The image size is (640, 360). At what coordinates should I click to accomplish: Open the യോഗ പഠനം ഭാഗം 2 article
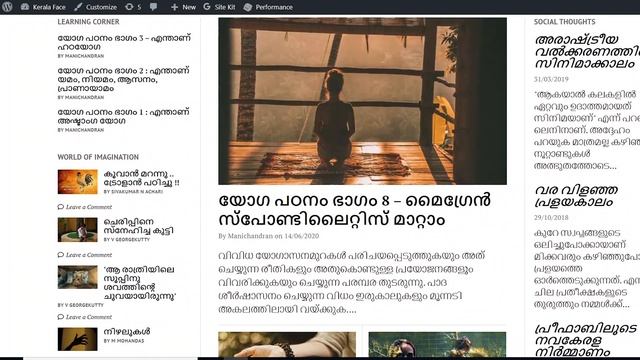click(x=123, y=79)
